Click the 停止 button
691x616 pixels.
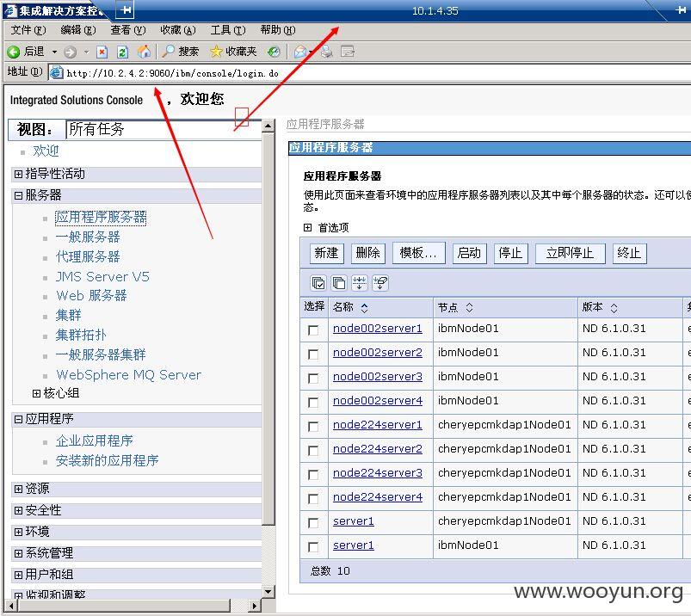(511, 253)
